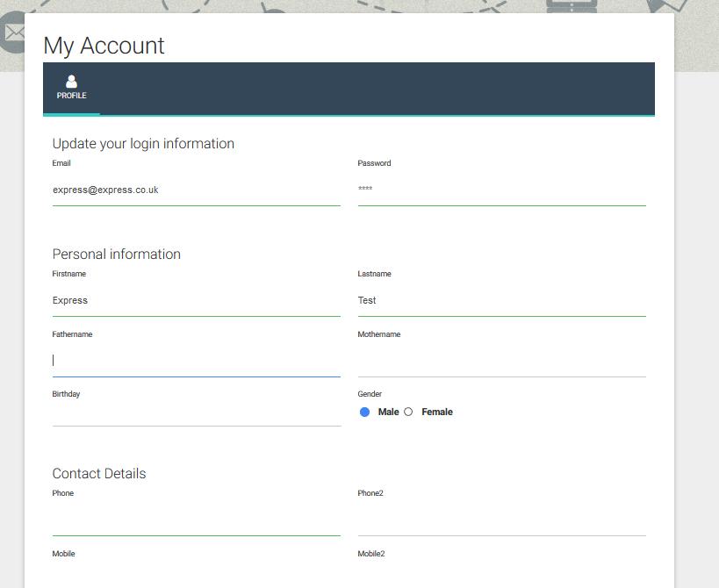The width and height of the screenshot is (719, 588).
Task: Click the Phone input field
Action: tap(197, 520)
